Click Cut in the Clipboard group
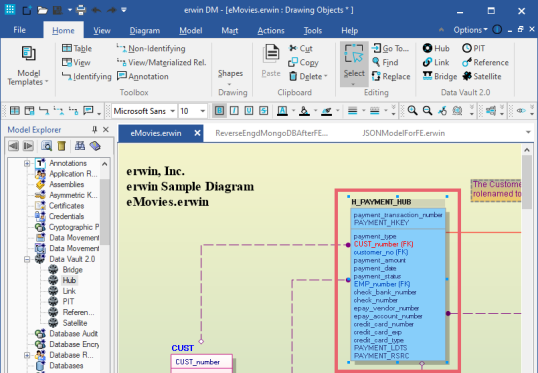538x373 pixels. [301, 48]
